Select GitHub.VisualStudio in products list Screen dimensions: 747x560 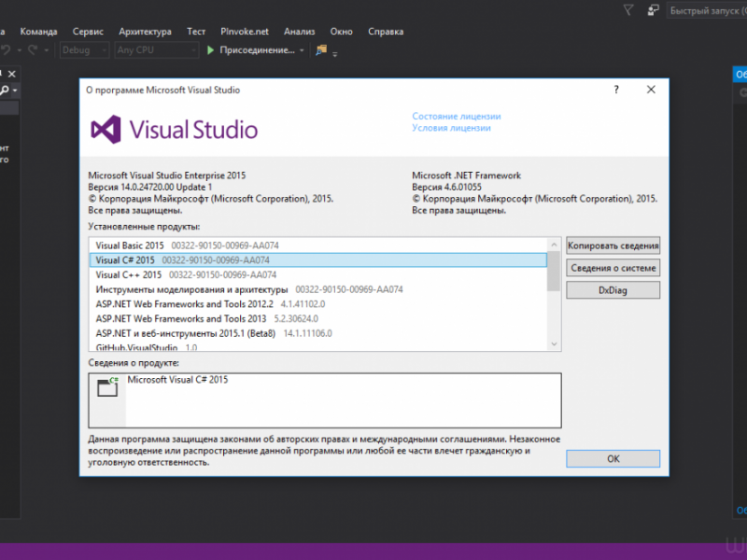pyautogui.click(x=317, y=346)
